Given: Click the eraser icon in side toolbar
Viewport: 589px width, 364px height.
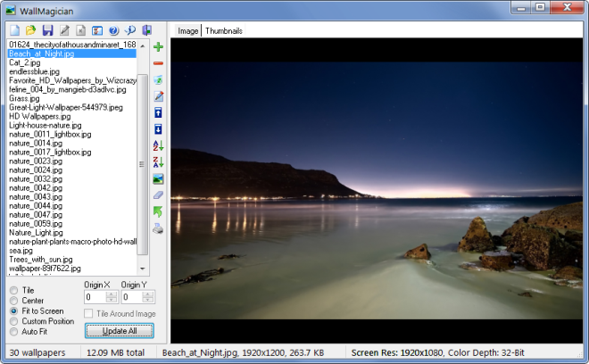Looking at the screenshot, I should (158, 195).
